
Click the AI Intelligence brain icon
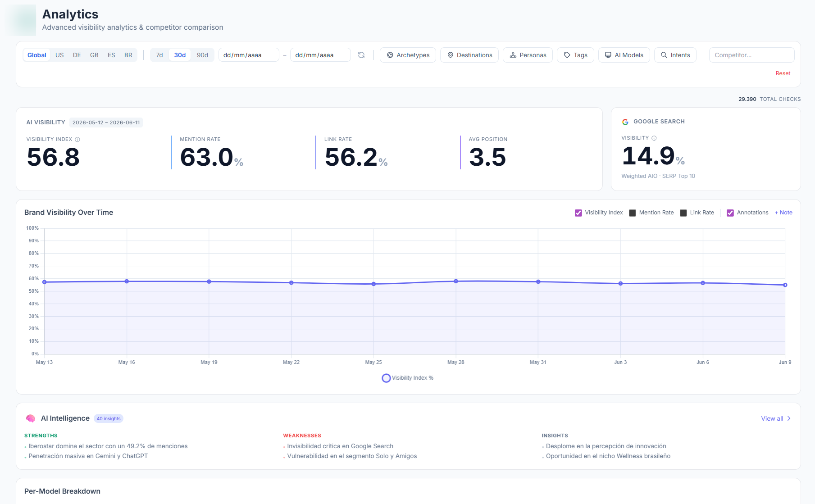31,418
